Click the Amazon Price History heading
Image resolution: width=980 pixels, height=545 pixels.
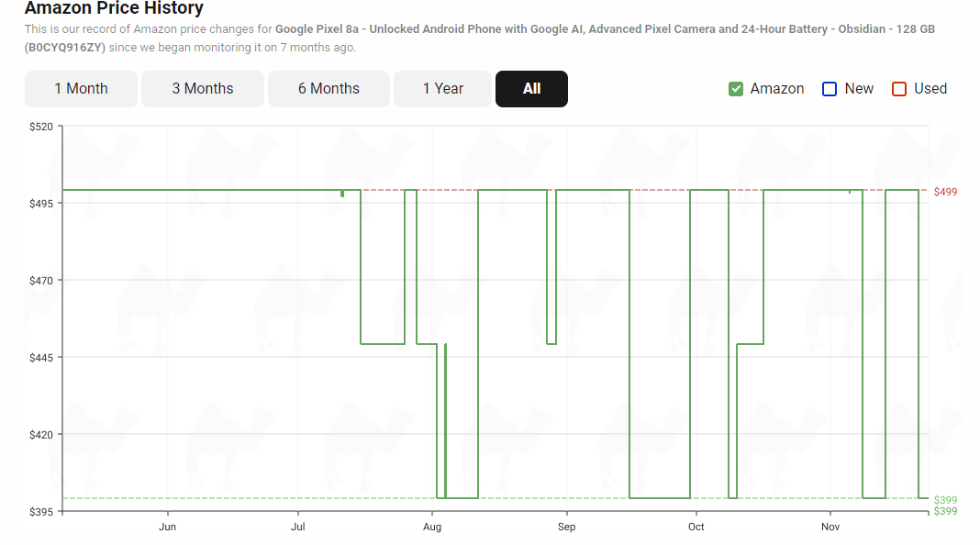pyautogui.click(x=114, y=8)
